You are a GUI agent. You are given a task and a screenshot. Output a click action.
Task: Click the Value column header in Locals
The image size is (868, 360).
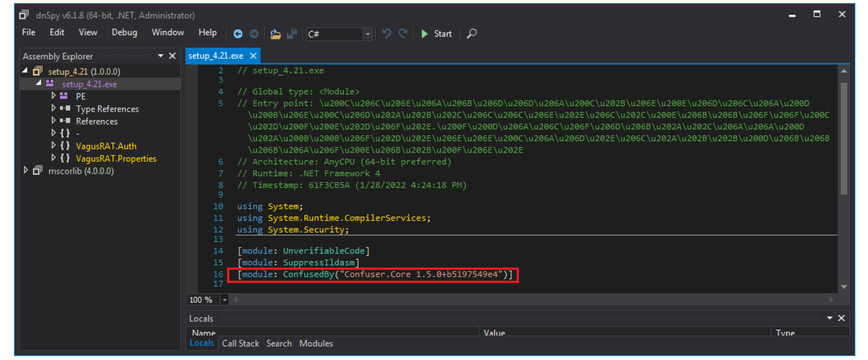pos(625,333)
